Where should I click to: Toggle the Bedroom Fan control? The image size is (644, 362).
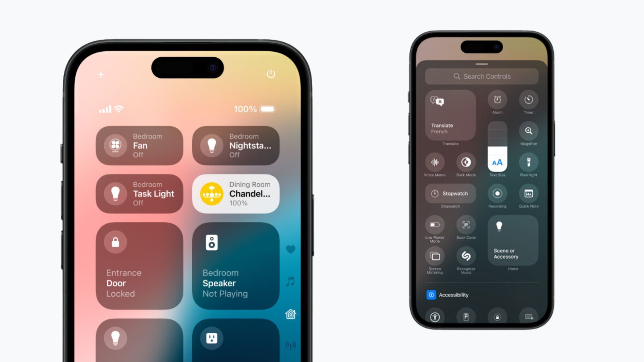tap(140, 145)
